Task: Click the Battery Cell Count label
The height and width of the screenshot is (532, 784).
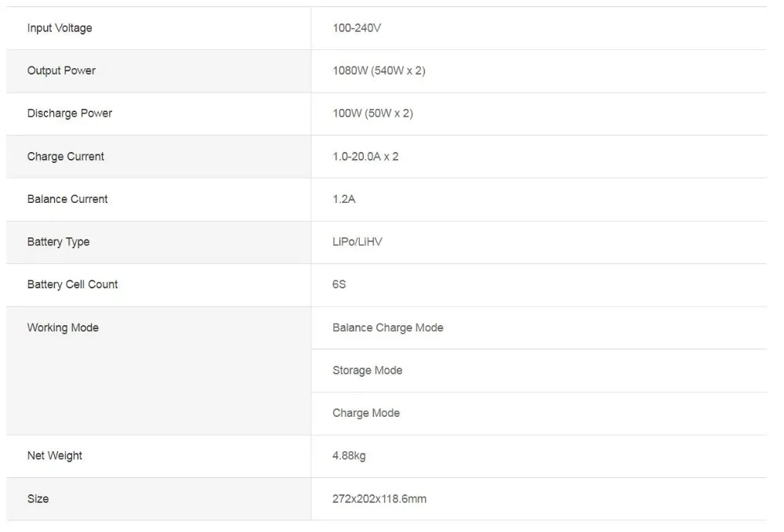Action: point(72,284)
